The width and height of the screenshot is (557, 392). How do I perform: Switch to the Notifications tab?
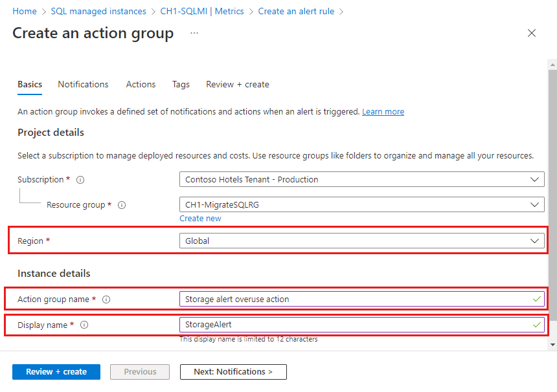pyautogui.click(x=83, y=84)
